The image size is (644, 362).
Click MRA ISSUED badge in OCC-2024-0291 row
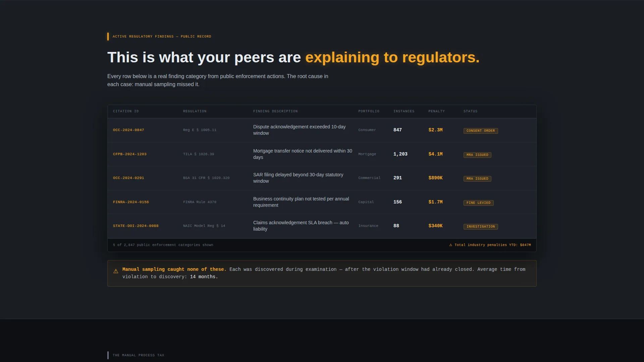click(477, 179)
